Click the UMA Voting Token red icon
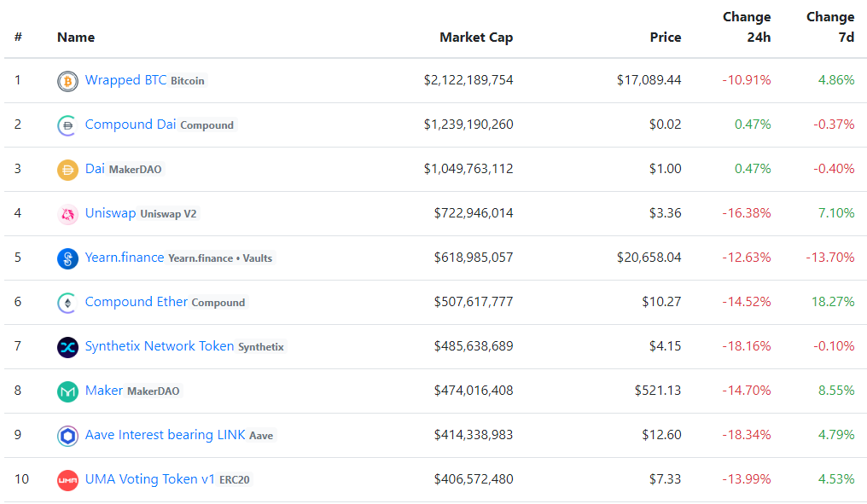 (x=67, y=480)
